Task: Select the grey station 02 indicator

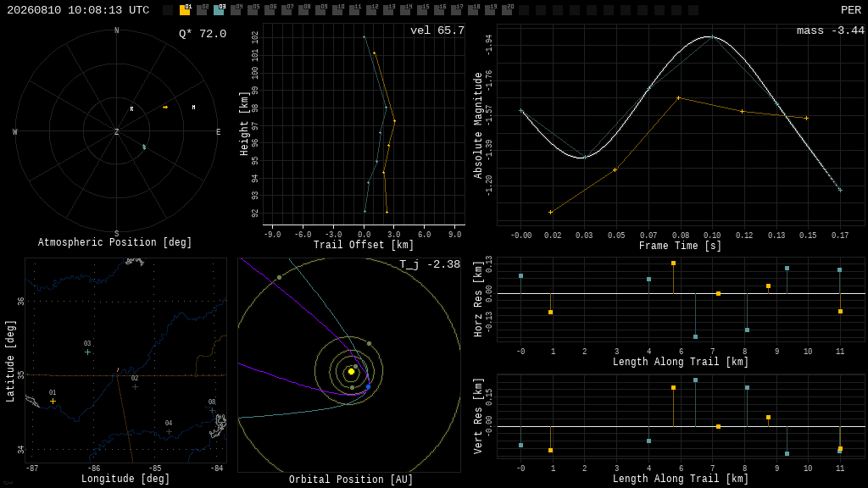Action: 202,10
